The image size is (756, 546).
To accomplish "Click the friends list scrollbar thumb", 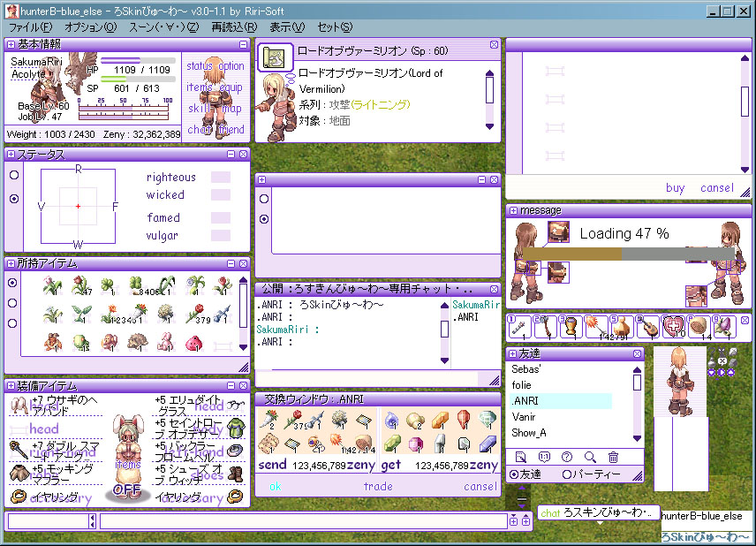I will pos(637,383).
